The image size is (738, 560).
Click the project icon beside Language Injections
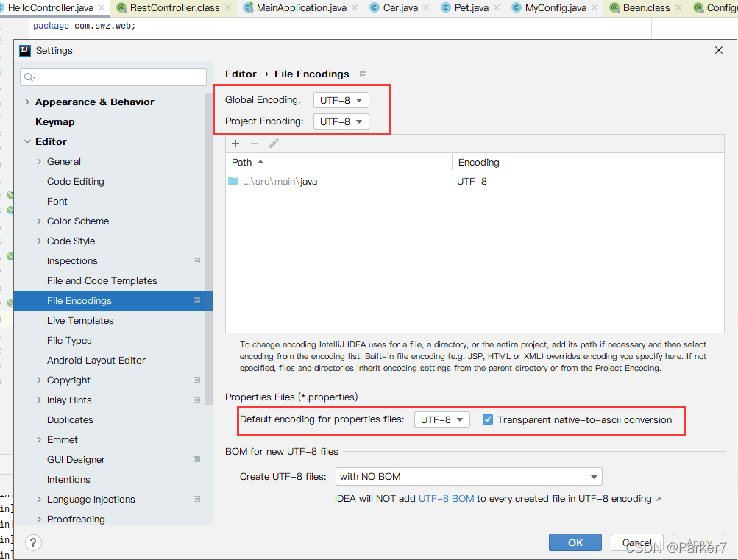click(x=196, y=499)
